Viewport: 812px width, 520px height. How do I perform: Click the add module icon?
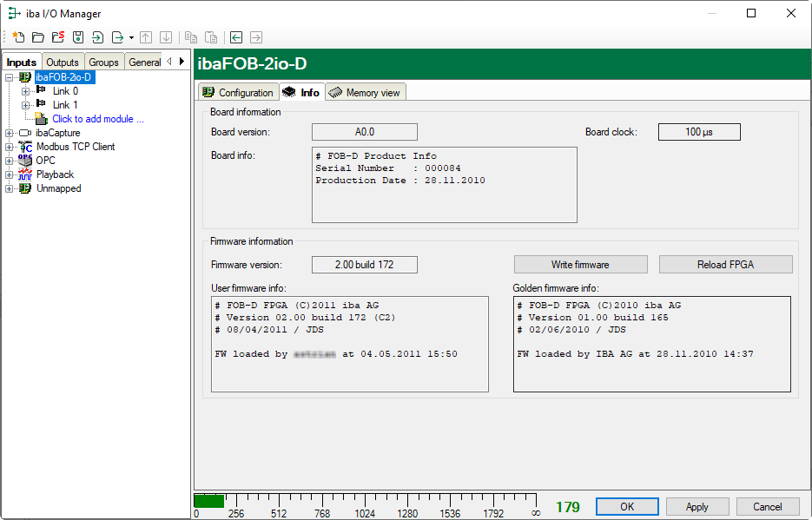[x=41, y=119]
